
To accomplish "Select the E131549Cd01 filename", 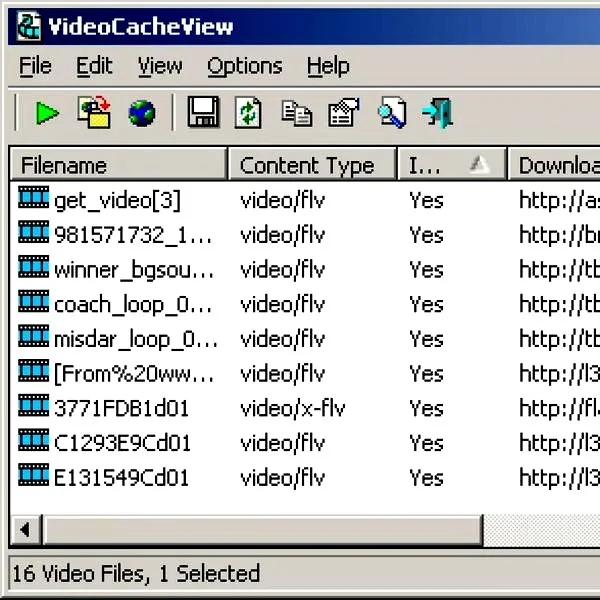I will pyautogui.click(x=121, y=478).
